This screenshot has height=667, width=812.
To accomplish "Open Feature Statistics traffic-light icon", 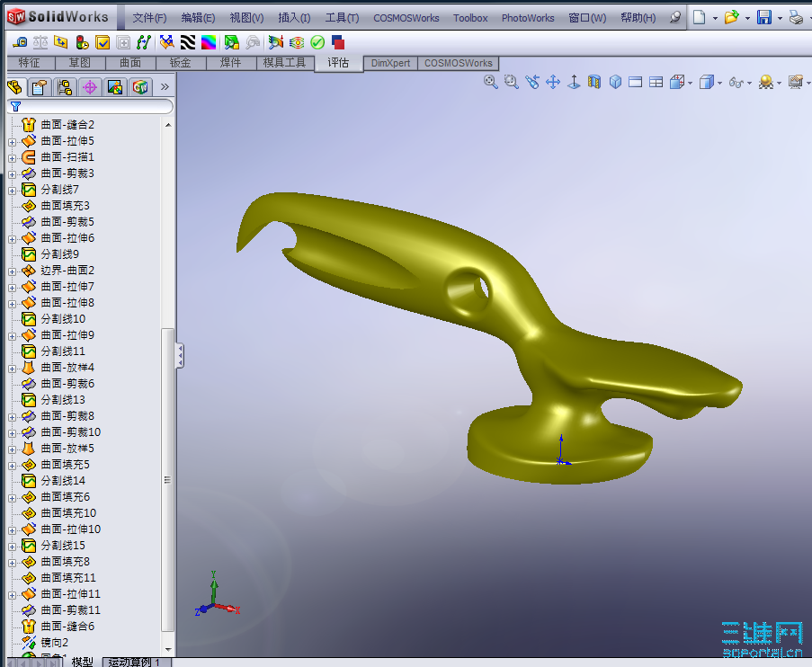I will tap(82, 42).
